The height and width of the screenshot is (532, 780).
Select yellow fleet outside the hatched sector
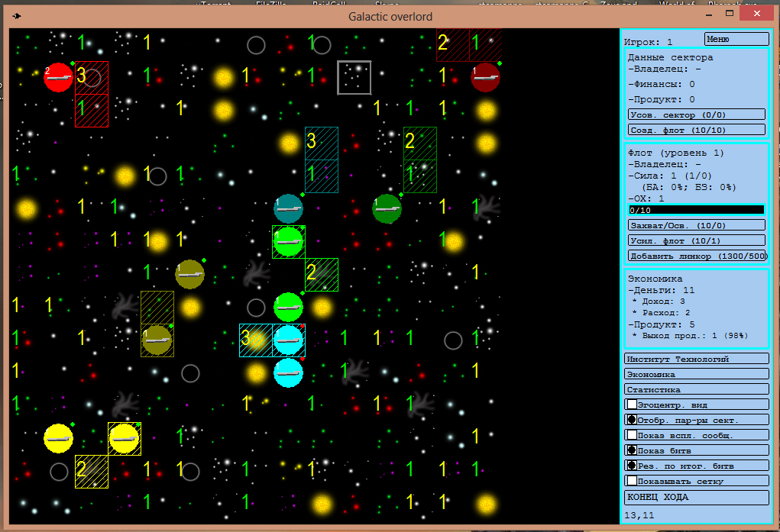pyautogui.click(x=59, y=439)
